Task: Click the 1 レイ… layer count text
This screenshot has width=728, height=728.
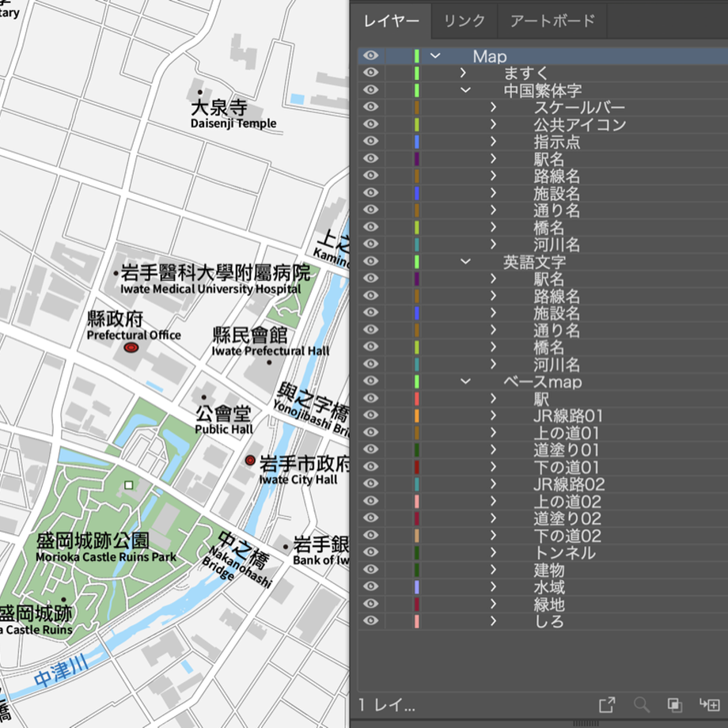Action: 387,705
